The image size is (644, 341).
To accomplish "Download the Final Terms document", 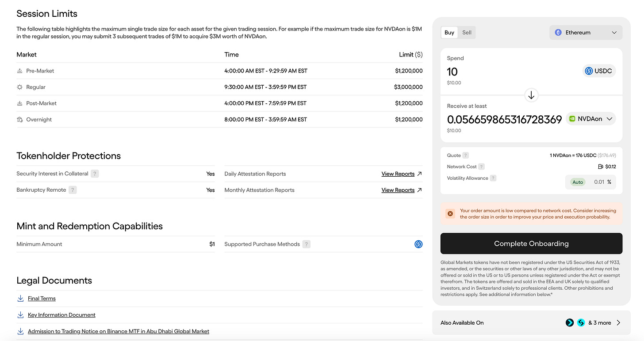I will tap(42, 299).
